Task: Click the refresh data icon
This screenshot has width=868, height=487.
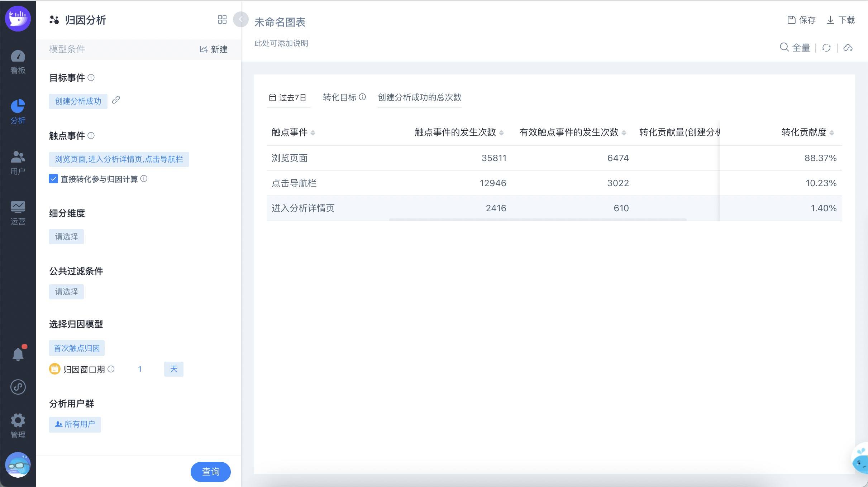Action: (x=826, y=48)
